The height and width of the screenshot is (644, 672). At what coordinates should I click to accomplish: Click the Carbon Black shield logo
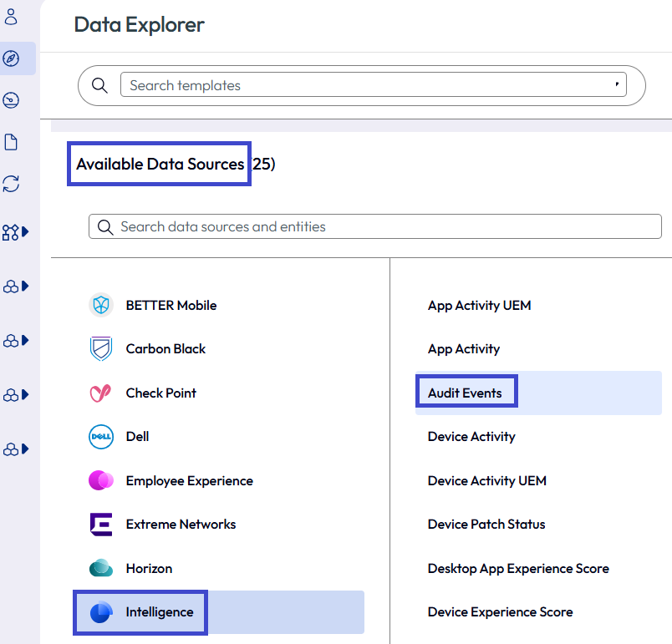pyautogui.click(x=101, y=349)
